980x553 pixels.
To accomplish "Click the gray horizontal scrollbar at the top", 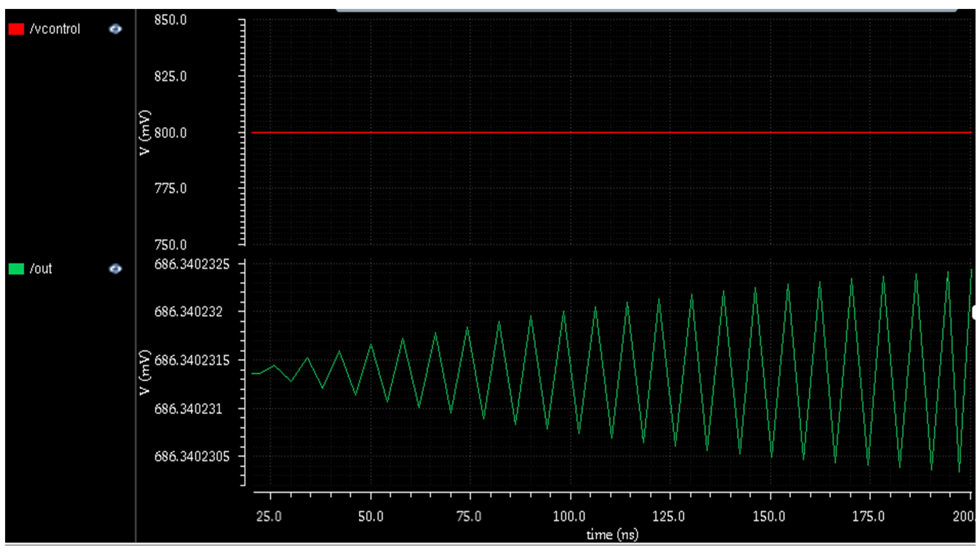I will [647, 10].
